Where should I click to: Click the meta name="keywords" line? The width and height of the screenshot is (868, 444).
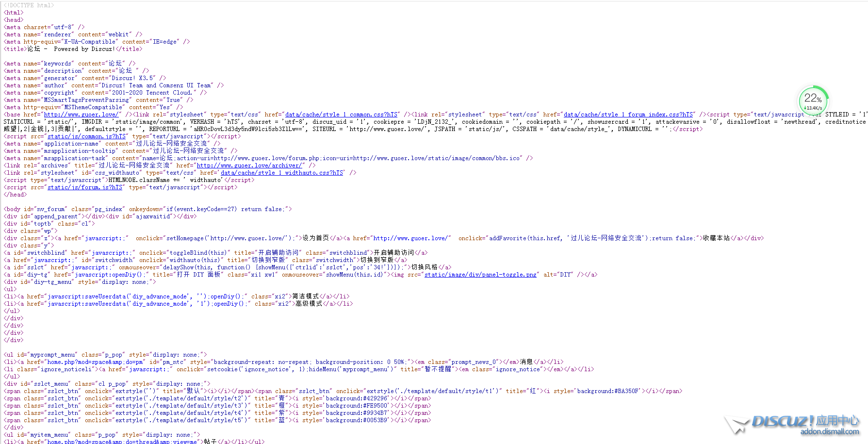tap(70, 64)
